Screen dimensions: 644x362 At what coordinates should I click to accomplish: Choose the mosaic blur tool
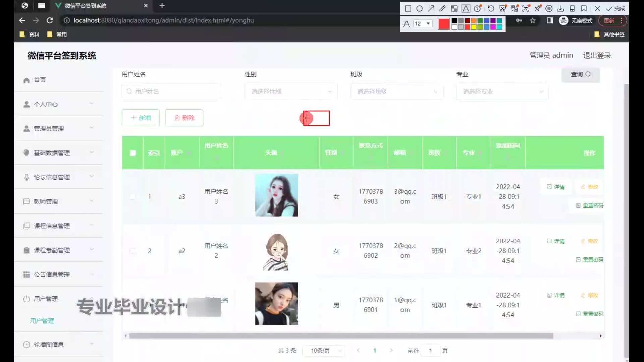pos(454,9)
